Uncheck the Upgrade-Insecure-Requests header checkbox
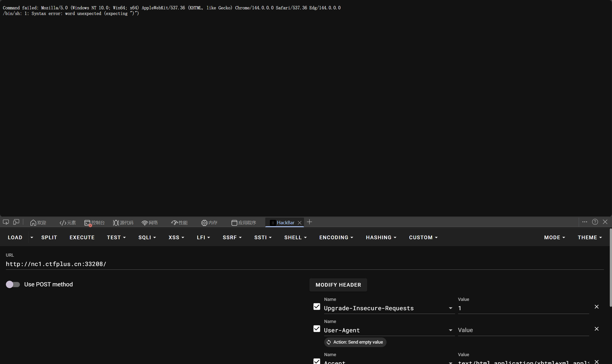 point(317,307)
